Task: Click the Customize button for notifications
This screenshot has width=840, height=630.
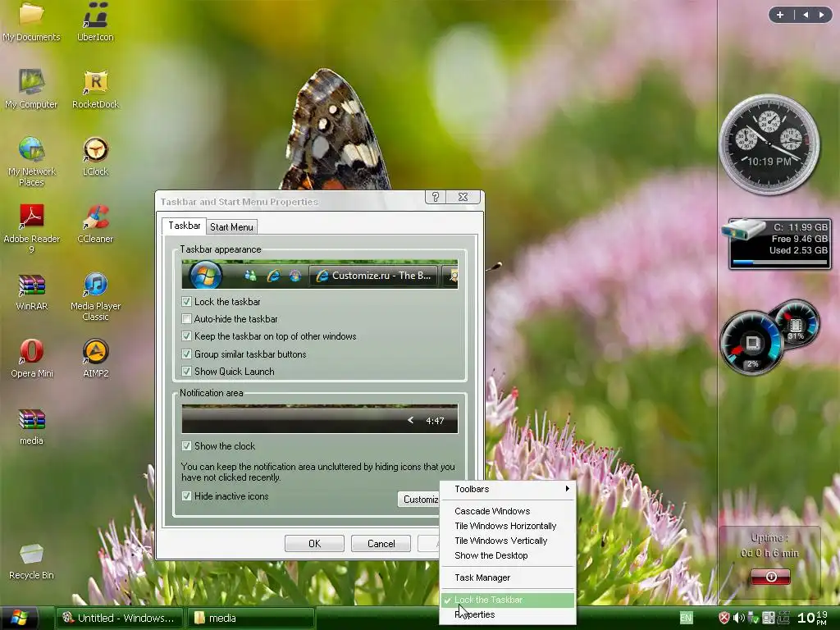Action: click(x=419, y=500)
